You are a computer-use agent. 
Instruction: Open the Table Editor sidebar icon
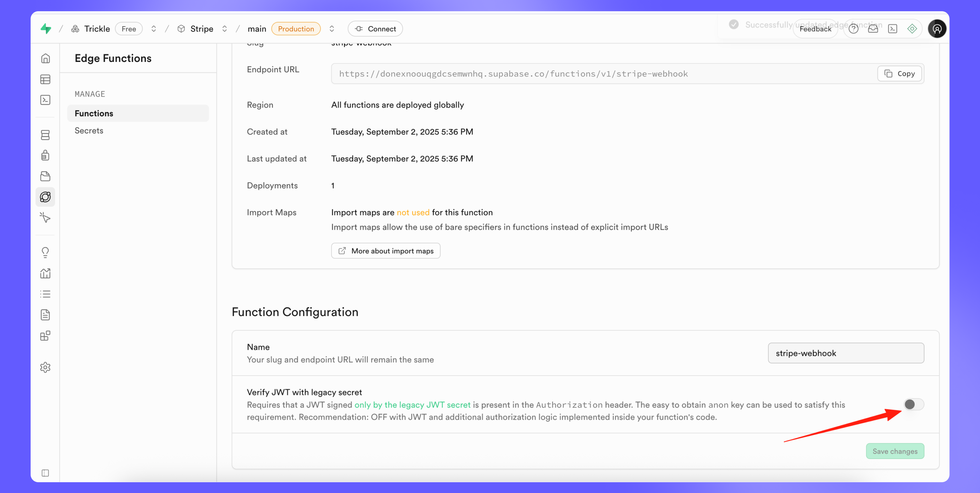pos(45,79)
